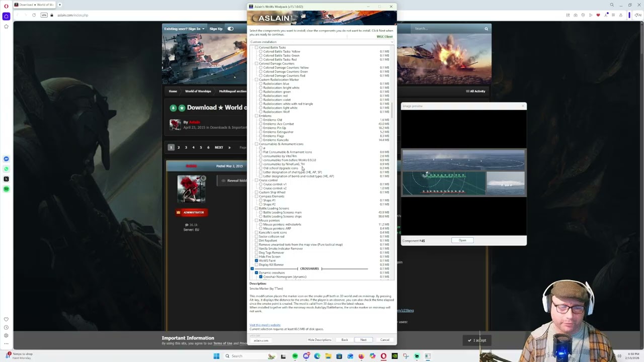Click the Opera sidebar X (Twitter) icon

click(6, 179)
